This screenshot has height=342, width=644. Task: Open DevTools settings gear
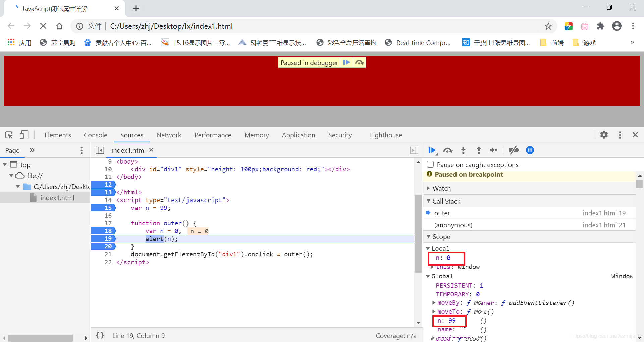[604, 135]
